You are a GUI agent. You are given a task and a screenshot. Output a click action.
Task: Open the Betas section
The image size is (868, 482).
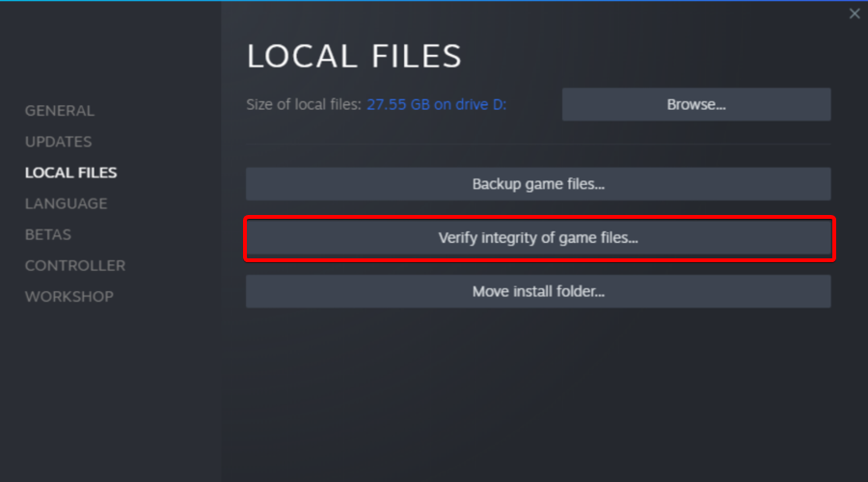[x=48, y=234]
